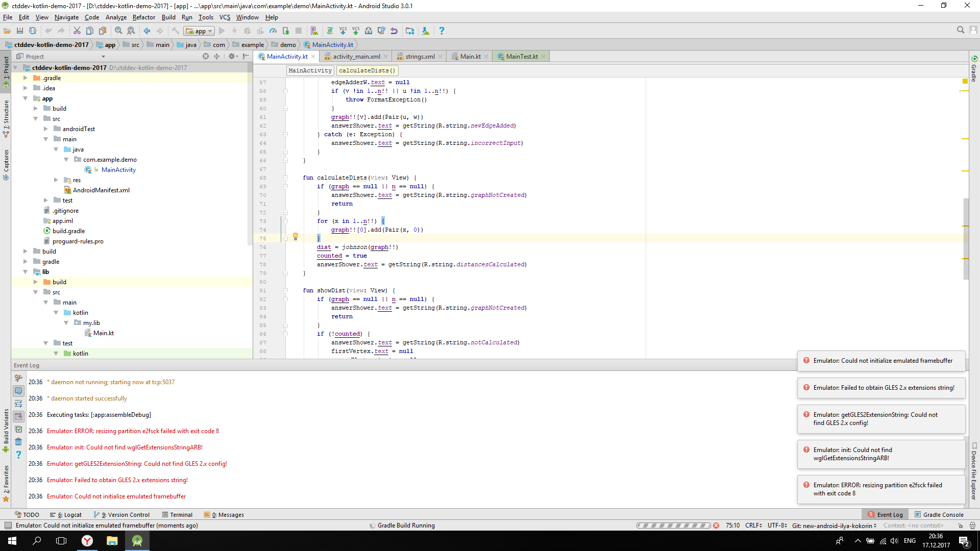Viewport: 980px width, 551px height.
Task: Click the Cut scissors icon
Action: tap(77, 31)
